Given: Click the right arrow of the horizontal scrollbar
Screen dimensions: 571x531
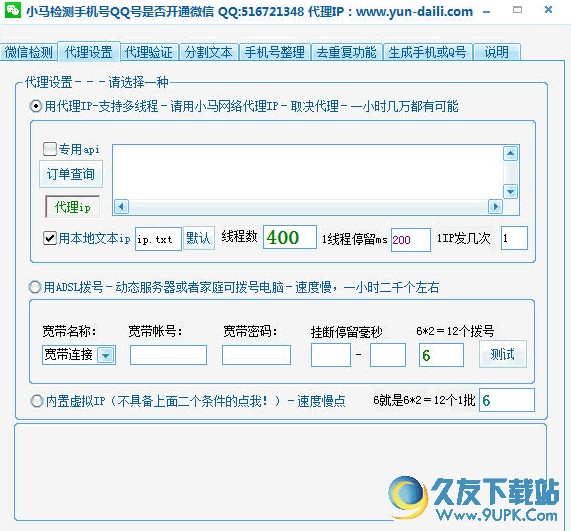Looking at the screenshot, I should (495, 206).
